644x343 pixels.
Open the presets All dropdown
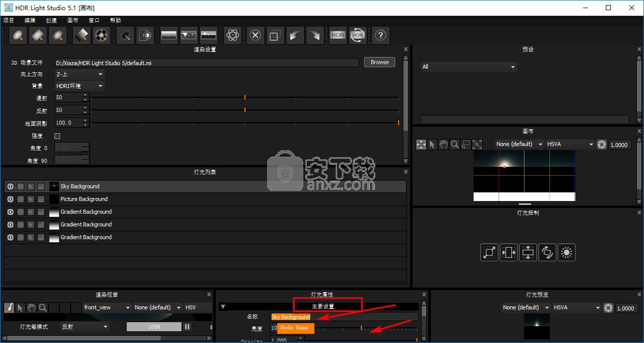point(469,67)
